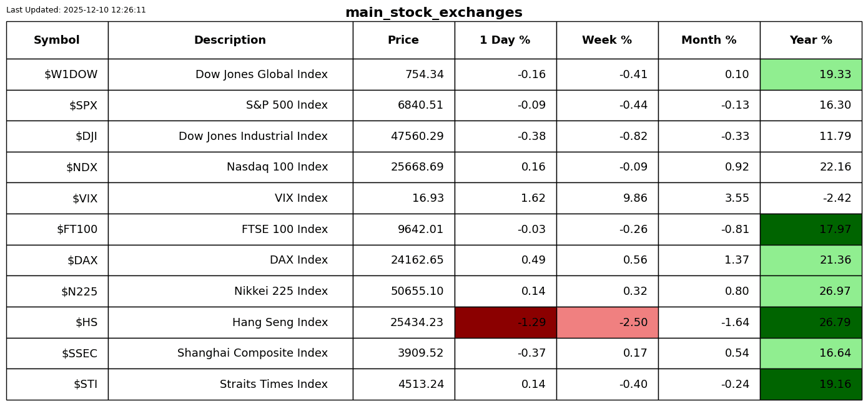Click the dark red Hang Seng 1 Day cell
Image resolution: width=868 pixels, height=406 pixels.
[x=505, y=322]
